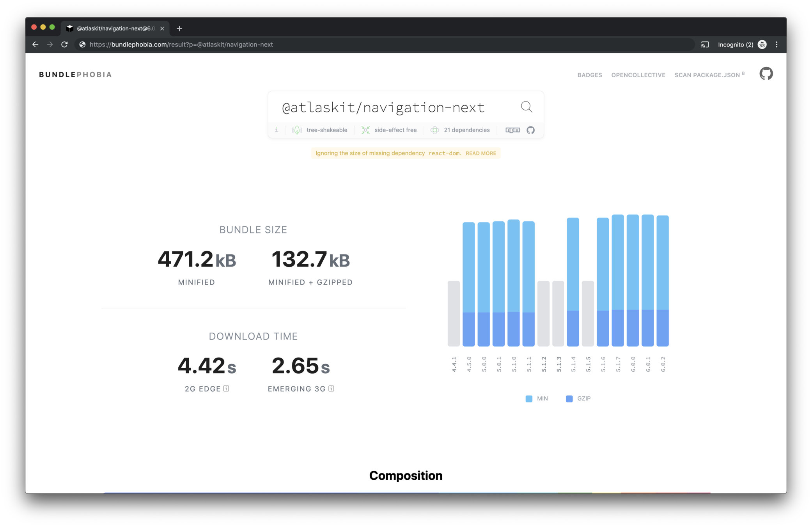The width and height of the screenshot is (812, 527).
Task: Open the Badges page
Action: [x=589, y=75]
